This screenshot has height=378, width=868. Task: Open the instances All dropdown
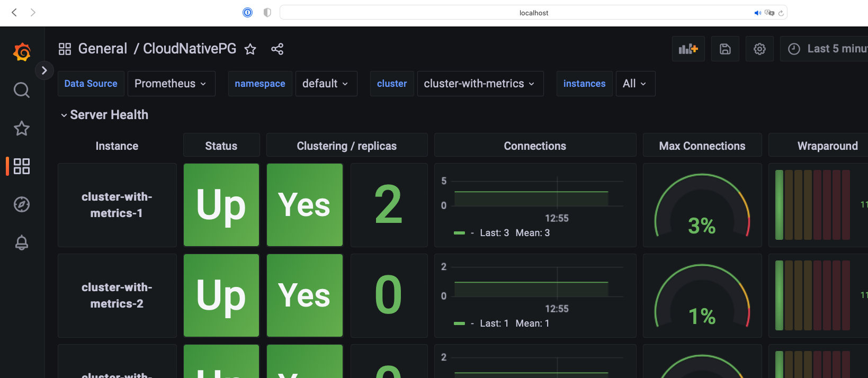pos(635,84)
